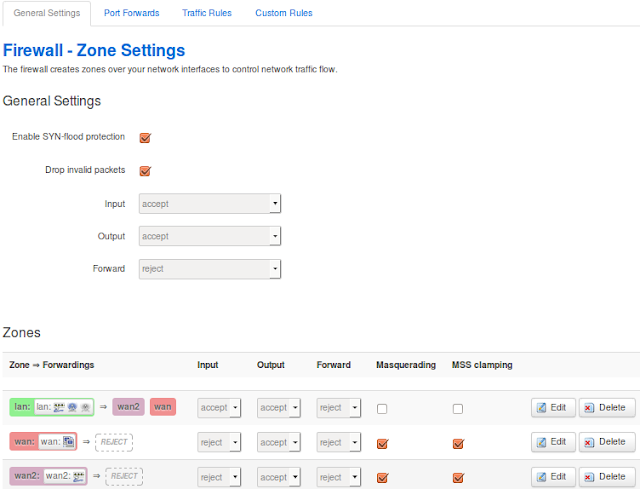640x489 pixels.
Task: Edit the lan zone
Action: click(x=553, y=408)
